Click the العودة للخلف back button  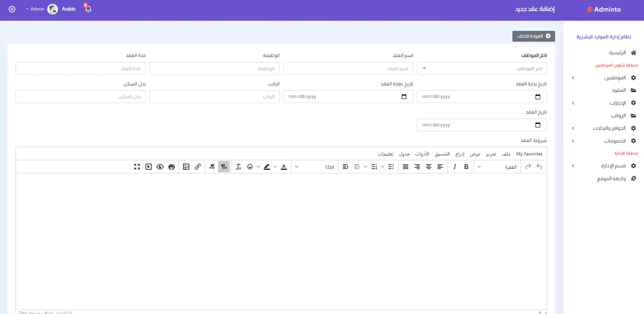coord(533,36)
